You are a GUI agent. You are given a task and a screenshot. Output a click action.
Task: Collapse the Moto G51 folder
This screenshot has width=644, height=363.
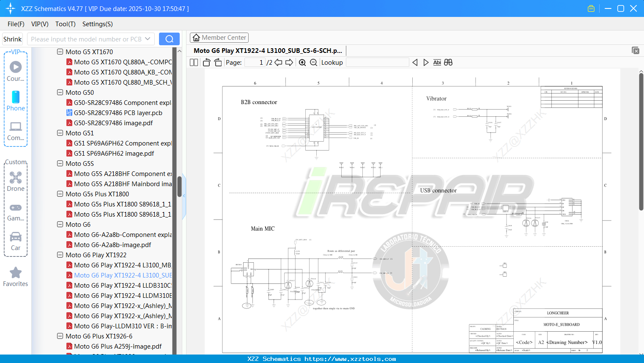tap(60, 133)
